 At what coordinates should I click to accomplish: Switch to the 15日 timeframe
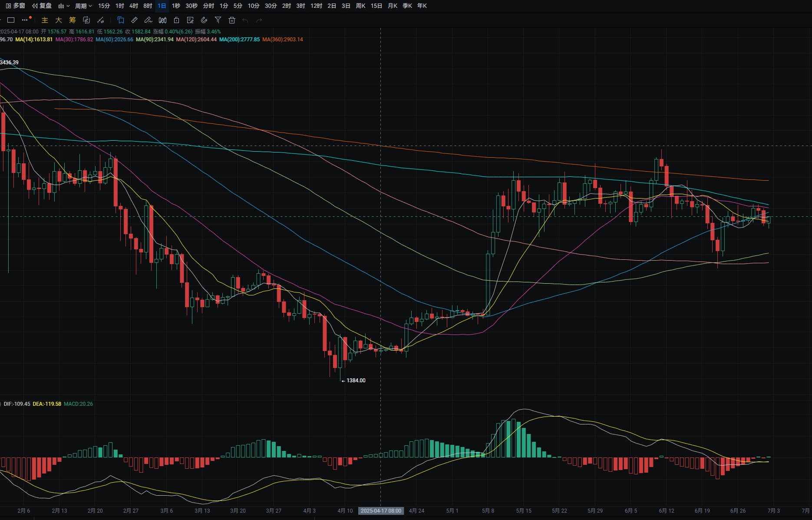click(376, 6)
